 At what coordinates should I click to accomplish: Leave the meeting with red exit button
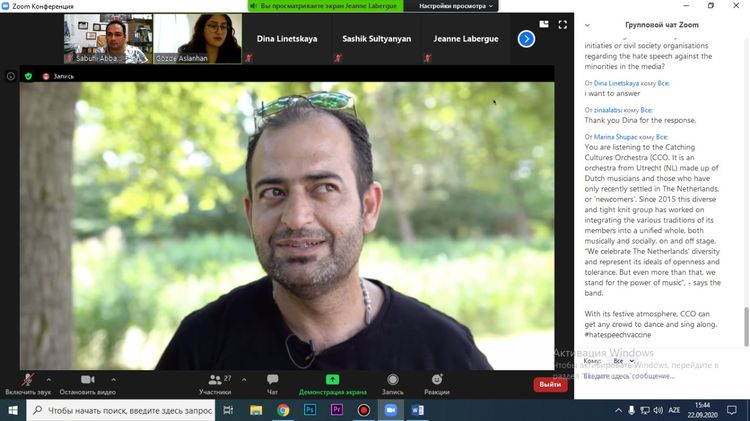(x=550, y=384)
